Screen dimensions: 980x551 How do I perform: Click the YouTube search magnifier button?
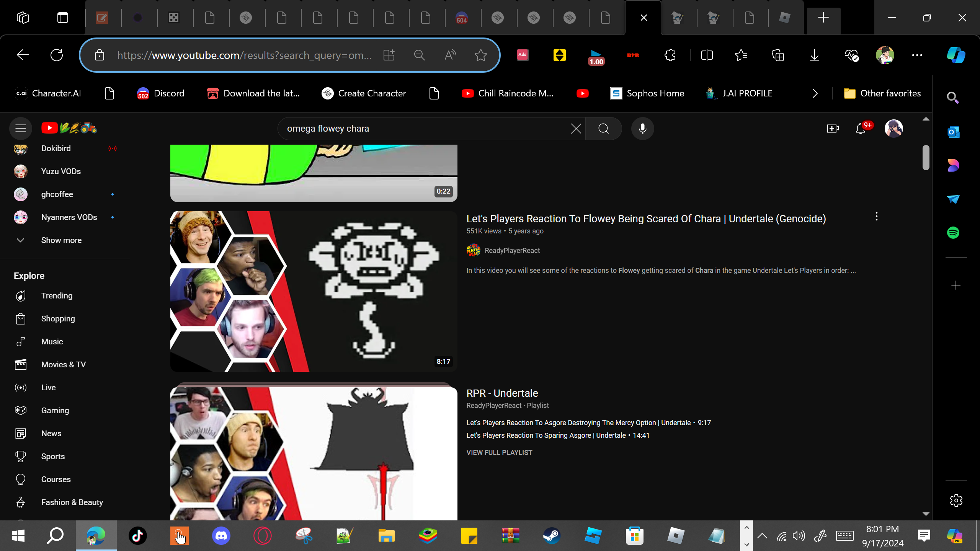point(604,129)
